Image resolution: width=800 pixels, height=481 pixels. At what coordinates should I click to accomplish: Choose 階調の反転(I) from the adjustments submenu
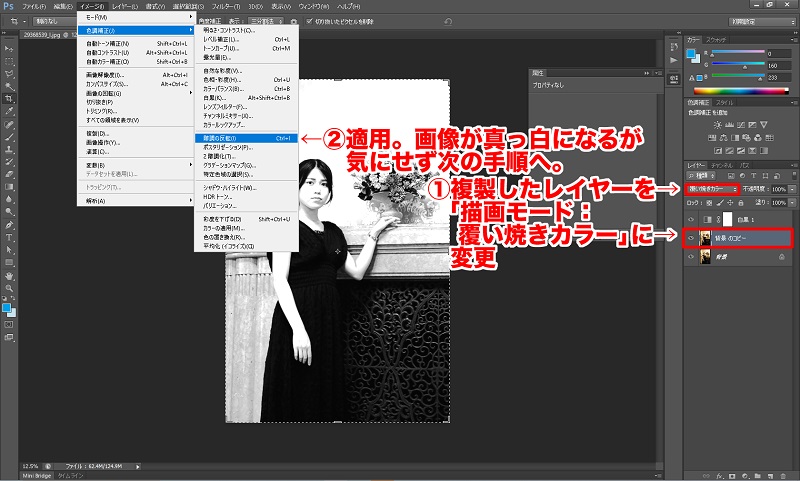click(246, 138)
